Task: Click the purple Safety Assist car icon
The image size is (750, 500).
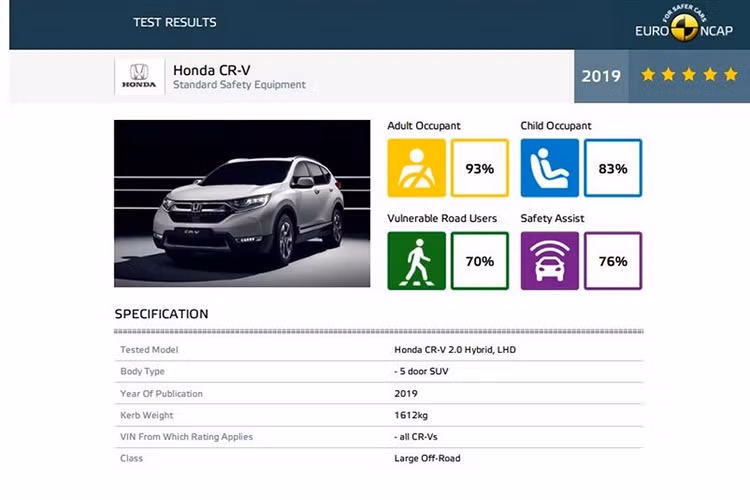Action: tap(550, 261)
